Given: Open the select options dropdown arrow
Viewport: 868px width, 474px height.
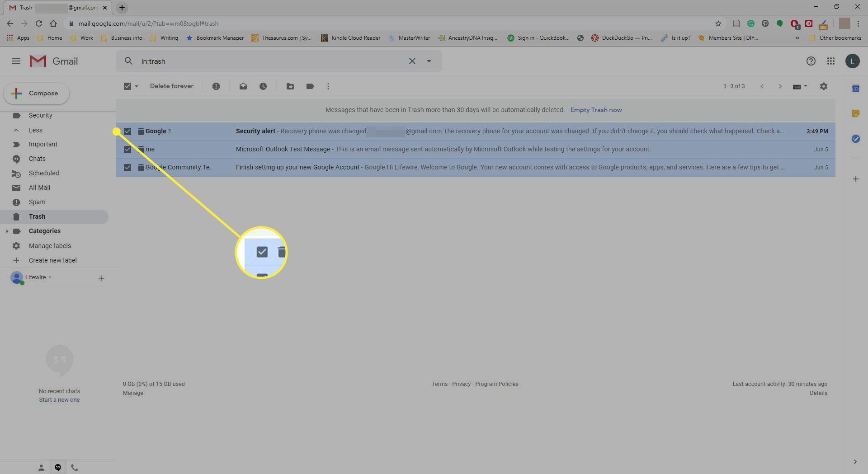Looking at the screenshot, I should tap(137, 86).
